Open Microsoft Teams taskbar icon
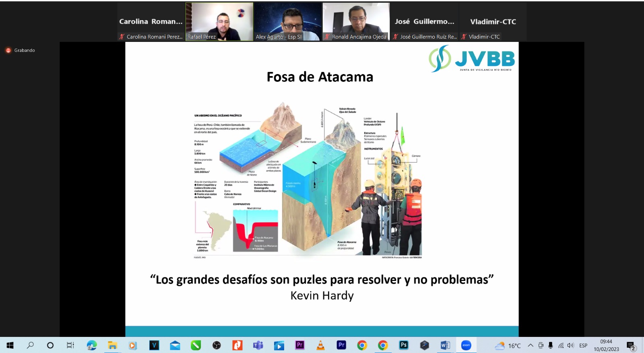This screenshot has width=644, height=353. [x=258, y=345]
